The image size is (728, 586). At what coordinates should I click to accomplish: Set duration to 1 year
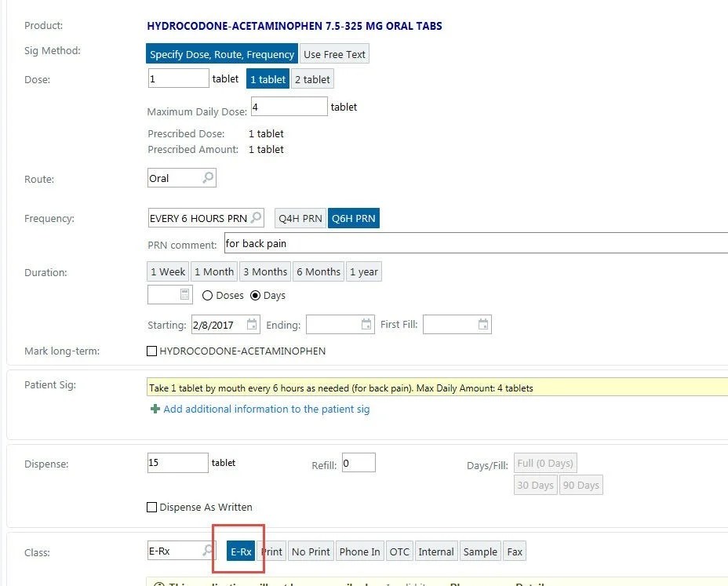tap(364, 271)
